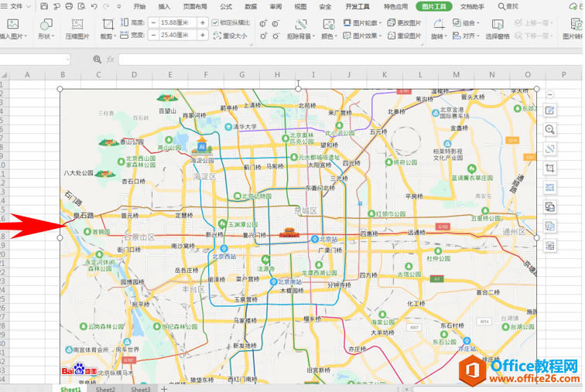Switch to the Home (开始) tab
This screenshot has height=392, width=585.
tap(139, 6)
